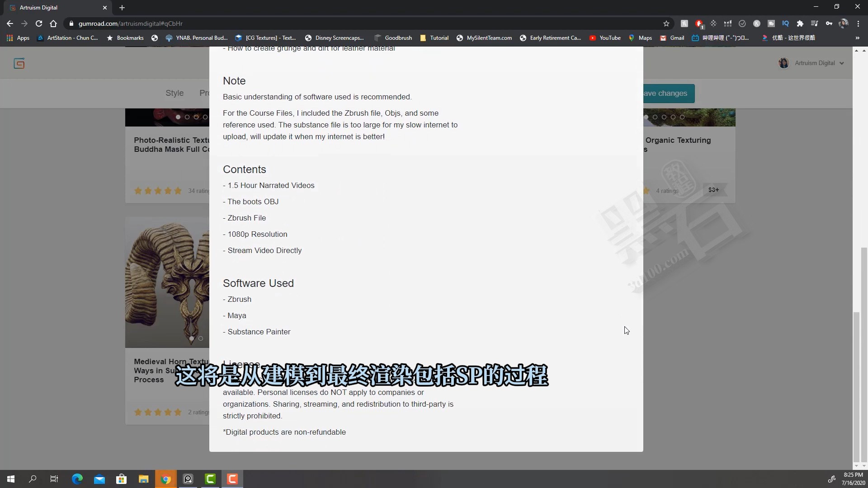Open the Gmail bookmark
Viewport: 868px width, 488px height.
(x=672, y=38)
